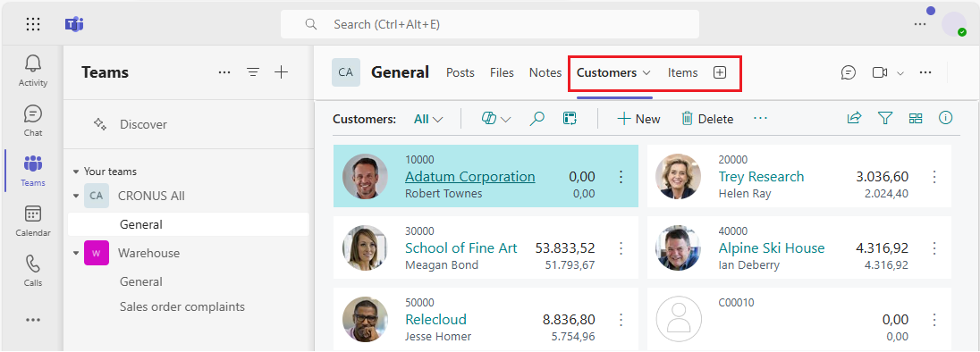Open Teams panel more options ellipsis
980x352 pixels.
click(x=224, y=72)
